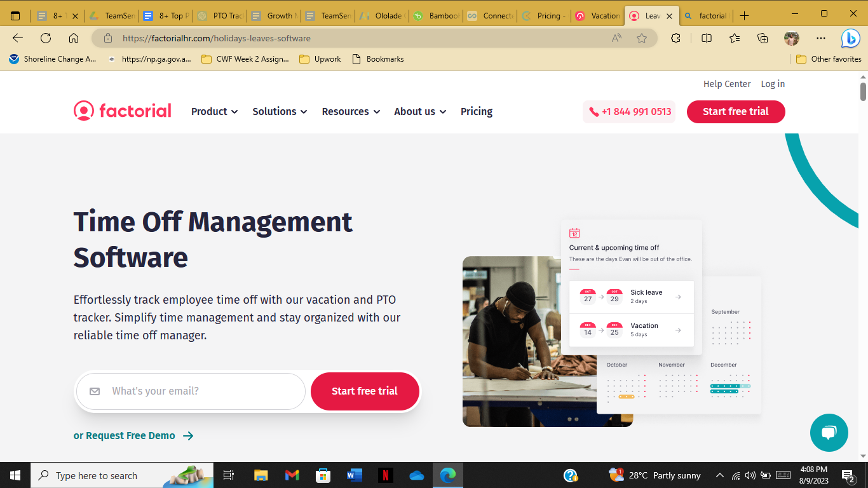Open the CWF Week 2 Assign... bookmark folder
The width and height of the screenshot is (868, 488).
click(245, 59)
